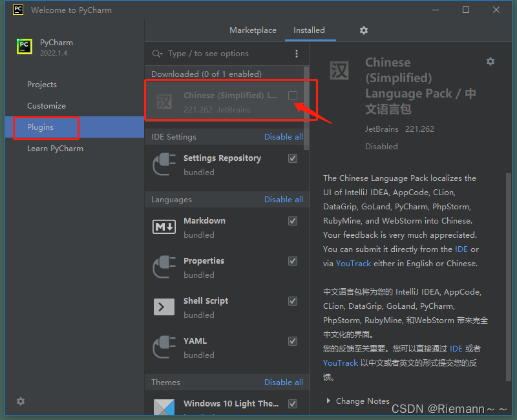Click the search magnifier icon in plugin search
This screenshot has width=517, height=420.
click(157, 54)
